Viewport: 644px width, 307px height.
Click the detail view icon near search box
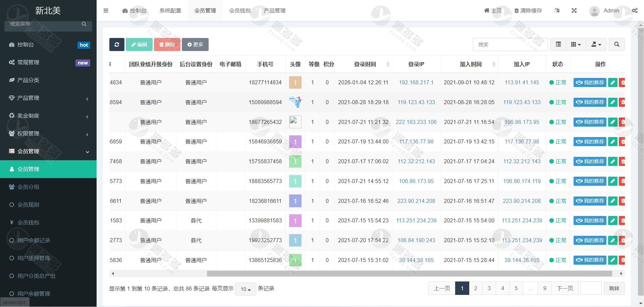pyautogui.click(x=558, y=44)
